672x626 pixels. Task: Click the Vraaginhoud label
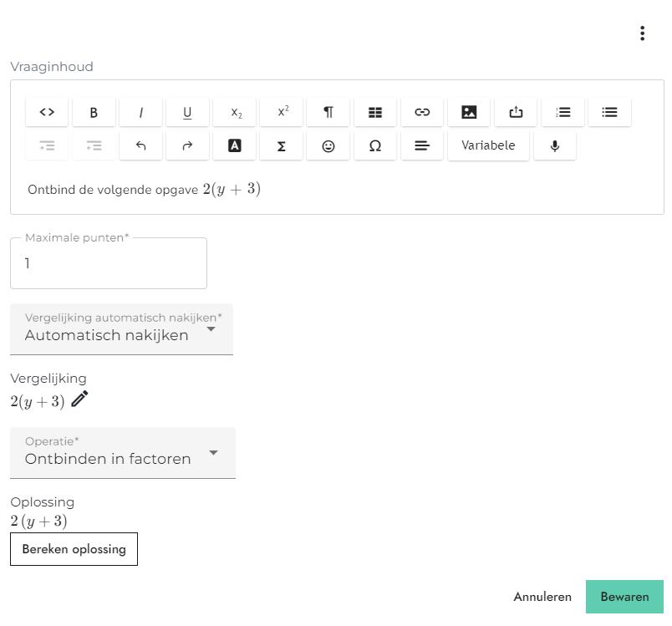point(52,67)
